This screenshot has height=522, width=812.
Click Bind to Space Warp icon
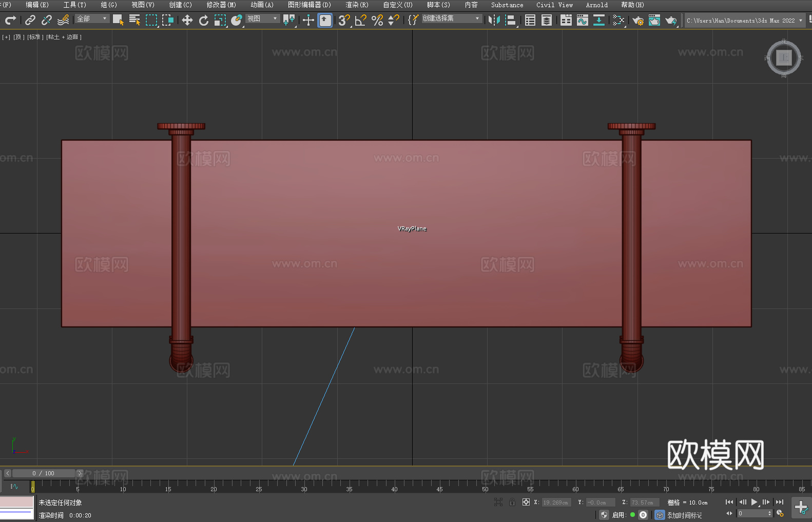click(x=63, y=20)
